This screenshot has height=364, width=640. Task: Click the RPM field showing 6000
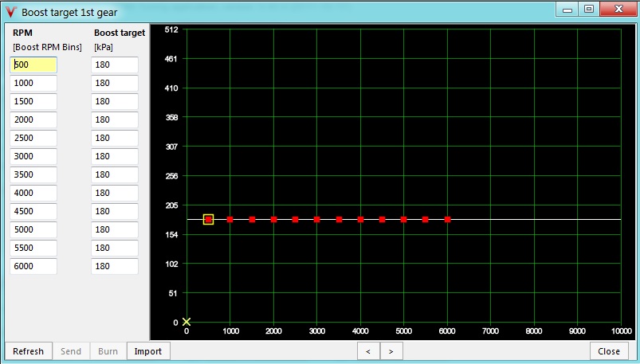click(x=33, y=266)
